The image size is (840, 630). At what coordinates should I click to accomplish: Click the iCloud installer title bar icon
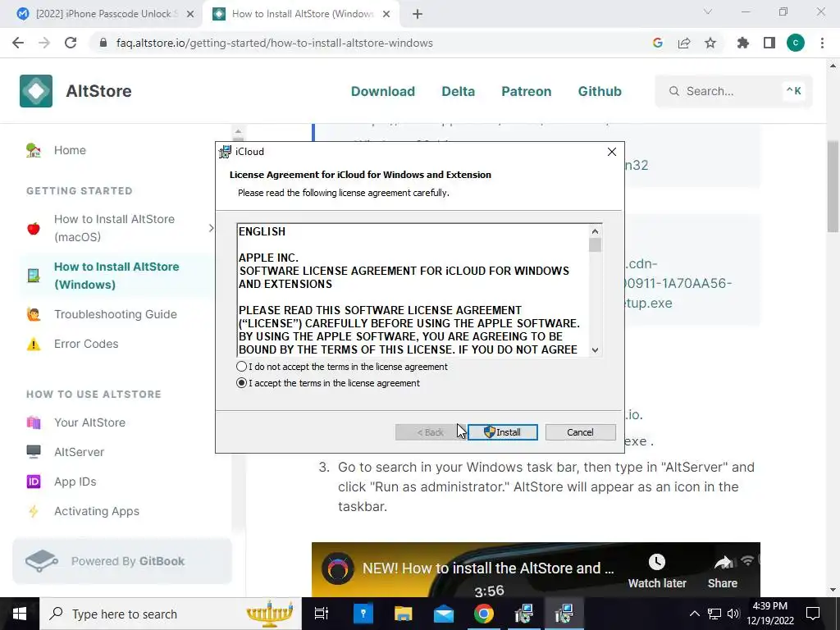[225, 152]
